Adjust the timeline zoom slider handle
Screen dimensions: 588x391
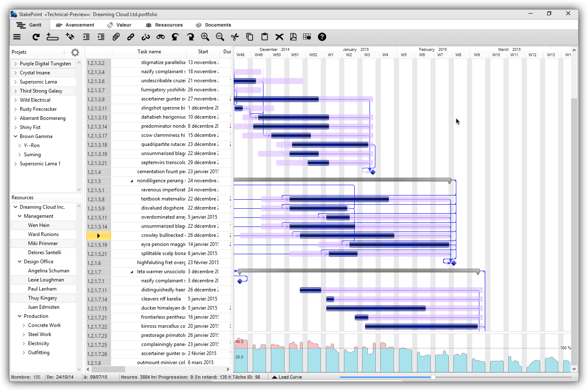tap(433, 377)
